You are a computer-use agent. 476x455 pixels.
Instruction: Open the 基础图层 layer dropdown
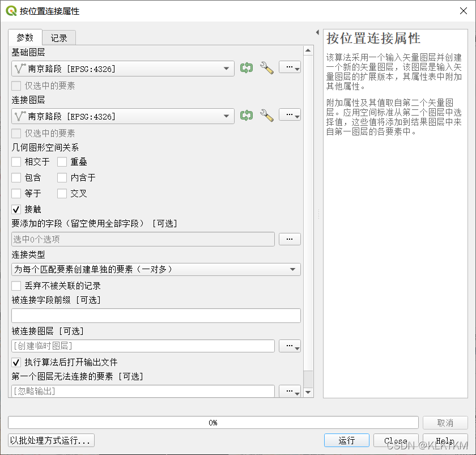coord(123,69)
